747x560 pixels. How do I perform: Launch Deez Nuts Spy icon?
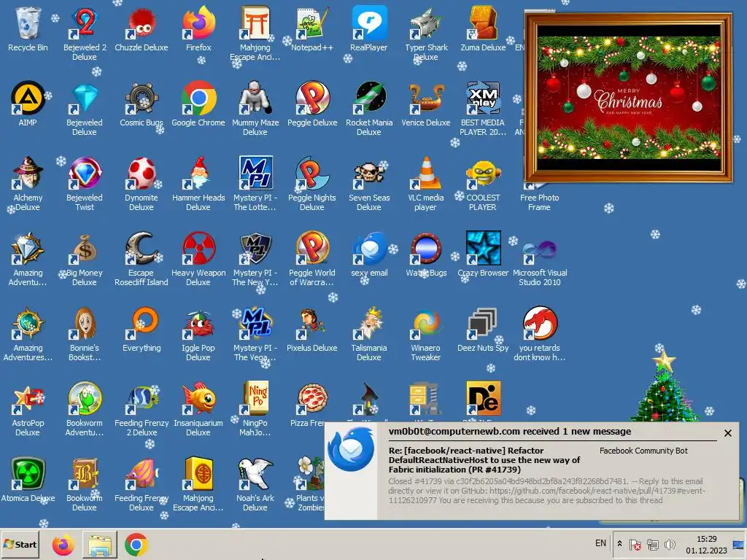coord(483,323)
